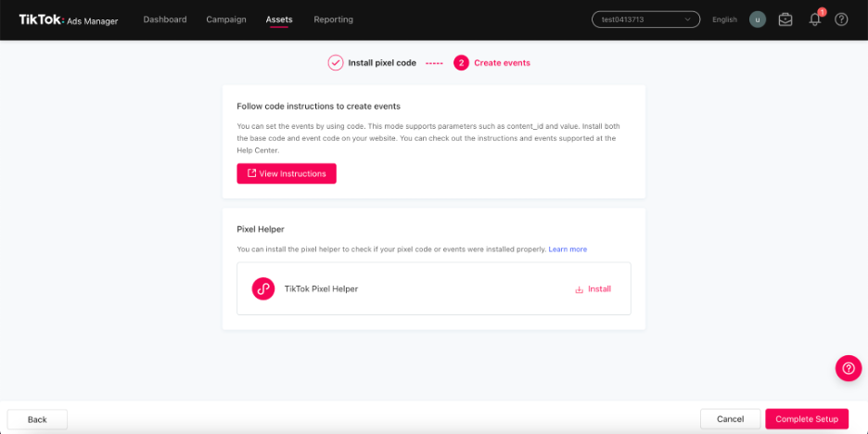868x434 pixels.
Task: Open the floating pink help button
Action: click(x=849, y=368)
